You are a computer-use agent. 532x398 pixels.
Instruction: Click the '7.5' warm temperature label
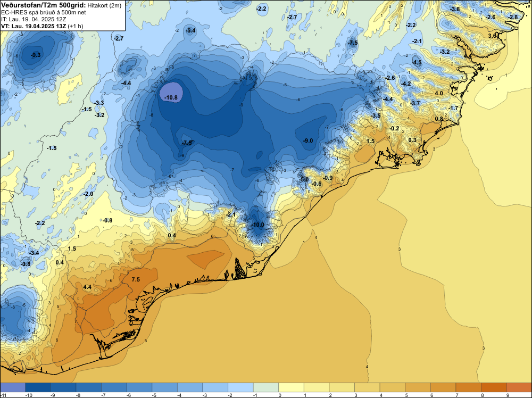coord(136,279)
